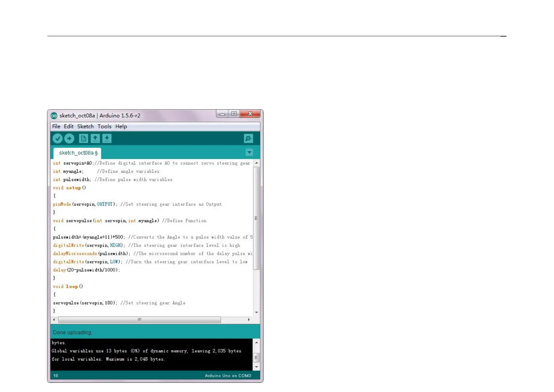The image size is (554, 392).
Task: Open the Edit menu
Action: (69, 126)
